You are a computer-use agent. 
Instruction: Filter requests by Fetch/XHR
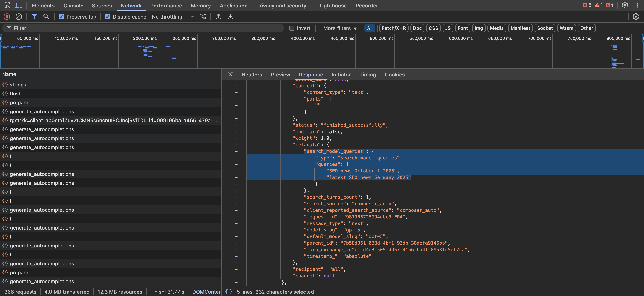(x=393, y=28)
